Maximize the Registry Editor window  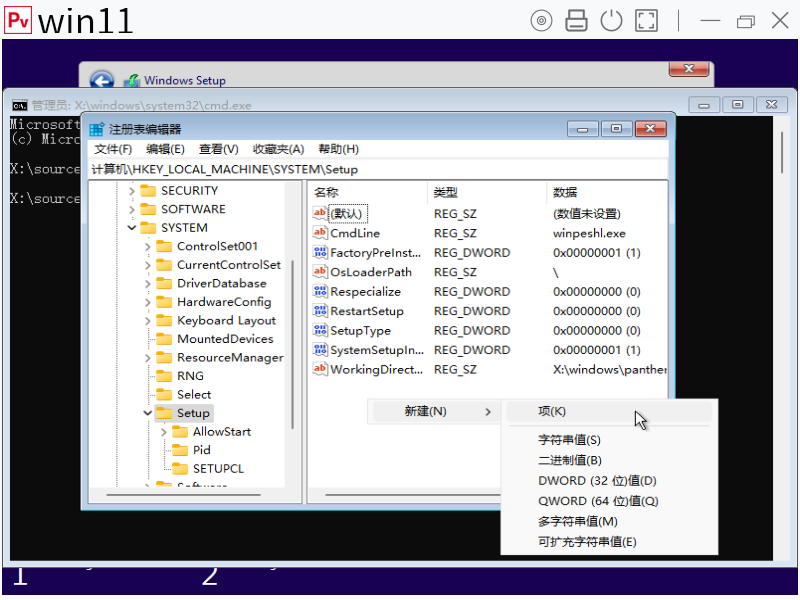click(616, 129)
